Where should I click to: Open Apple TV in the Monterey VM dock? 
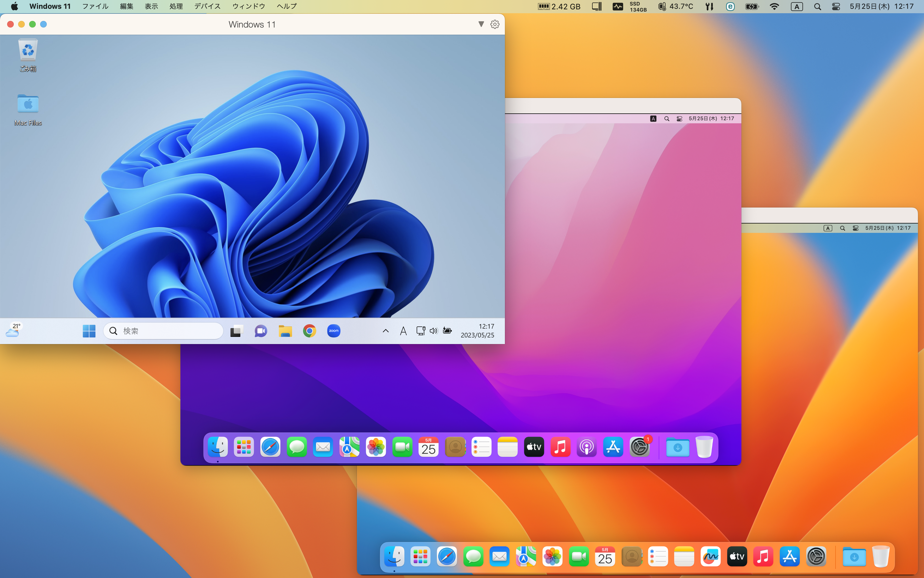coord(534,447)
